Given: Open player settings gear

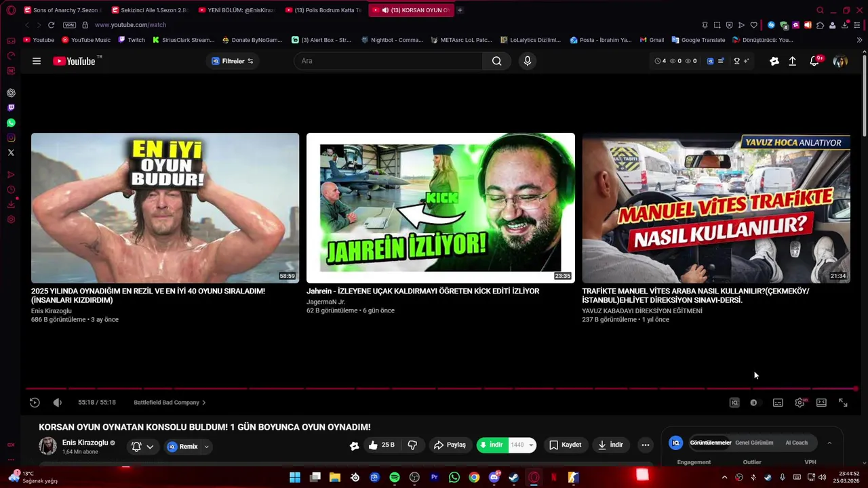Looking at the screenshot, I should click(x=800, y=403).
